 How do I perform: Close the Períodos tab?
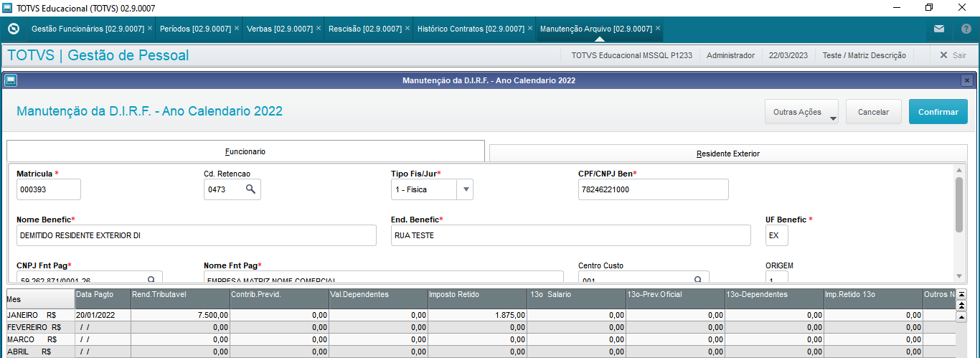click(237, 29)
